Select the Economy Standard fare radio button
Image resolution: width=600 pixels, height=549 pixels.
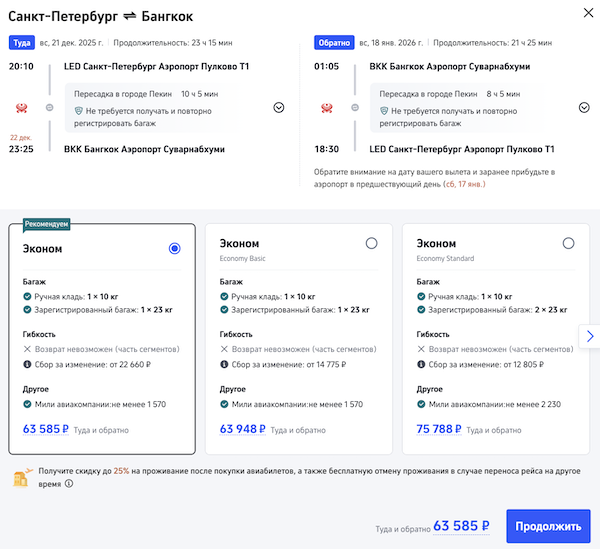click(x=568, y=243)
